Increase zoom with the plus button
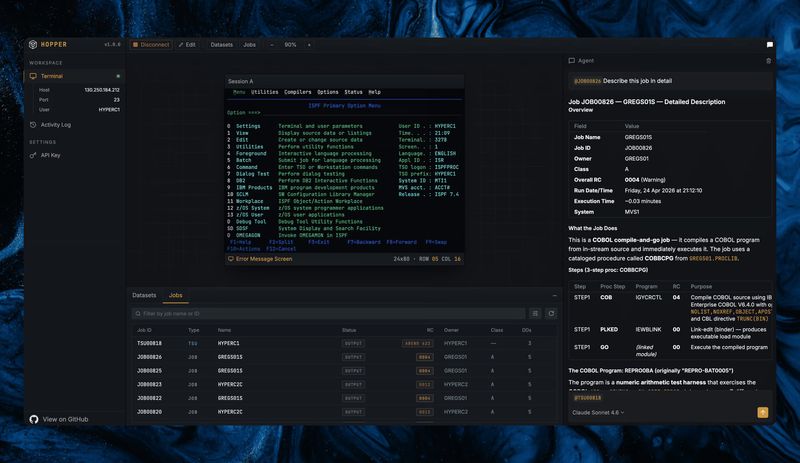Viewport: 800px width, 463px height. [x=309, y=45]
